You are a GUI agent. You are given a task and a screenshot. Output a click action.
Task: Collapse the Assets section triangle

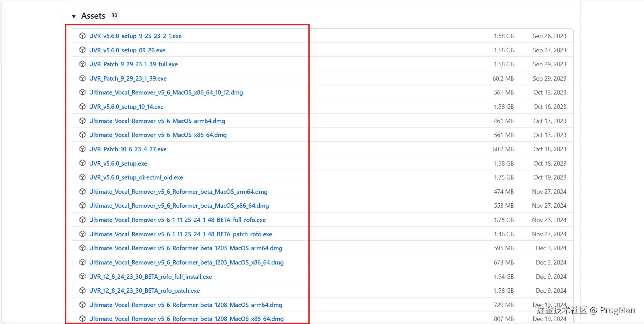(x=74, y=16)
